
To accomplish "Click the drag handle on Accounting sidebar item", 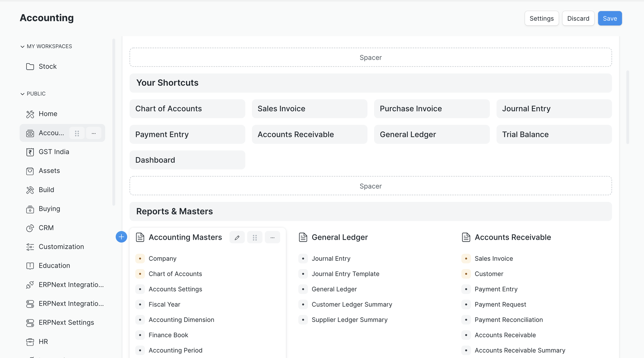I will (x=77, y=133).
